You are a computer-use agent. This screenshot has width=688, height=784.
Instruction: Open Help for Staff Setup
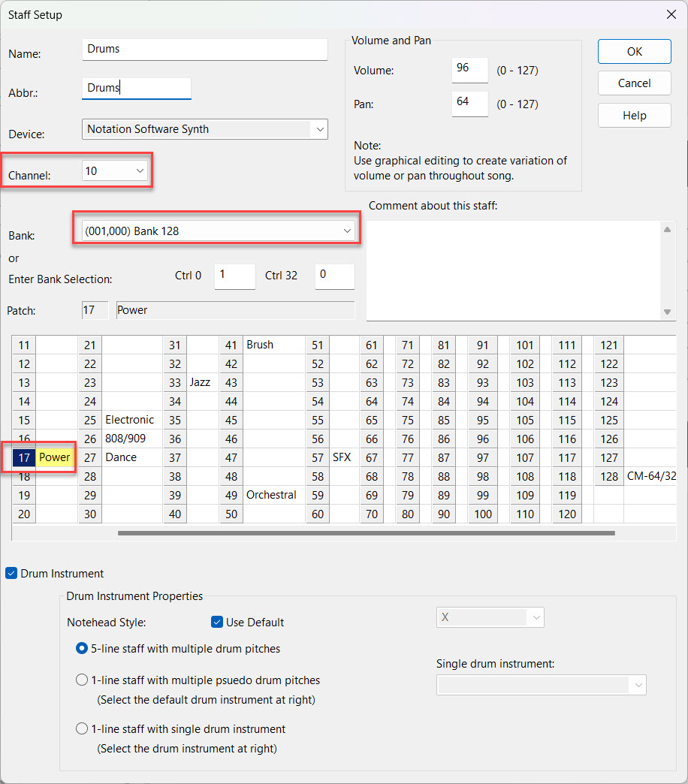(634, 116)
